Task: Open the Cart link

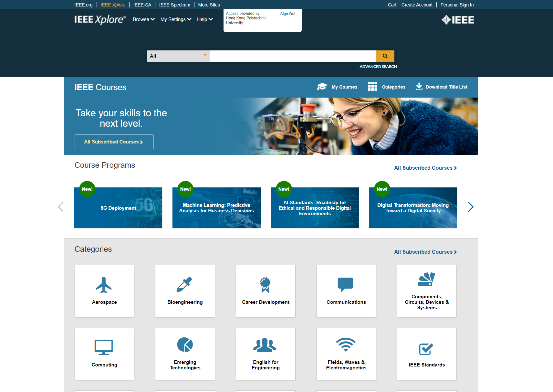Action: [392, 5]
